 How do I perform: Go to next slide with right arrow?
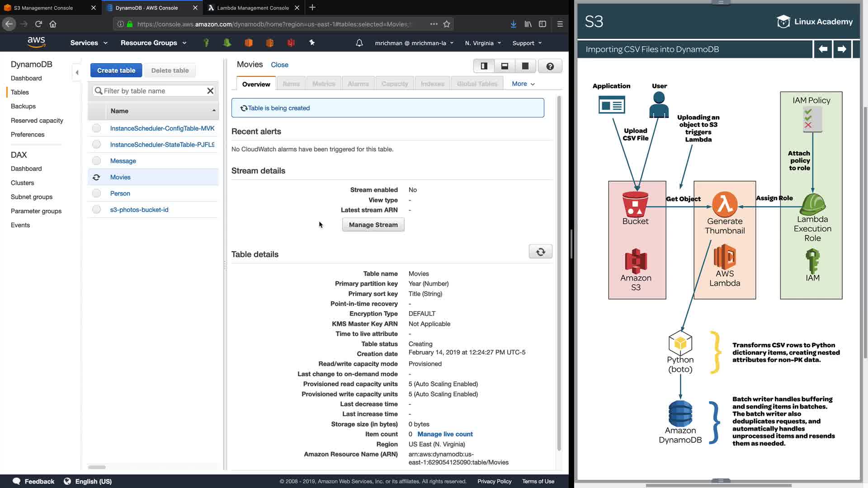pyautogui.click(x=841, y=49)
